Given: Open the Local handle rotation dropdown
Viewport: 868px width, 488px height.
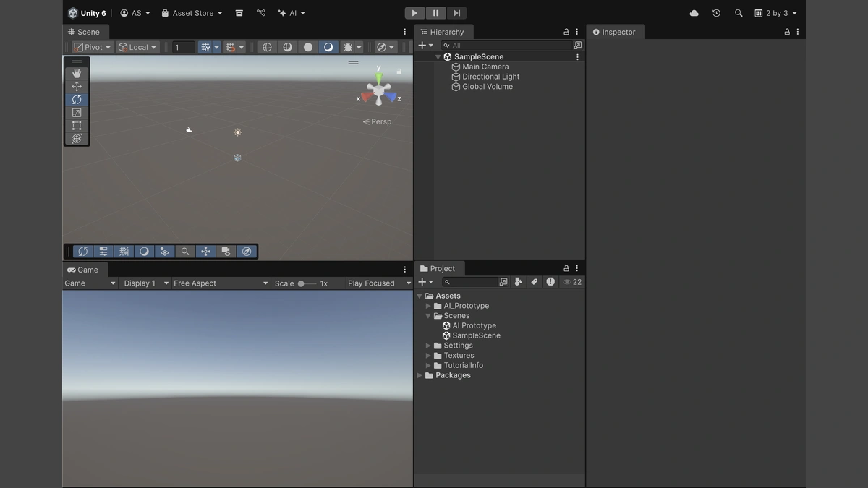Looking at the screenshot, I should point(137,47).
